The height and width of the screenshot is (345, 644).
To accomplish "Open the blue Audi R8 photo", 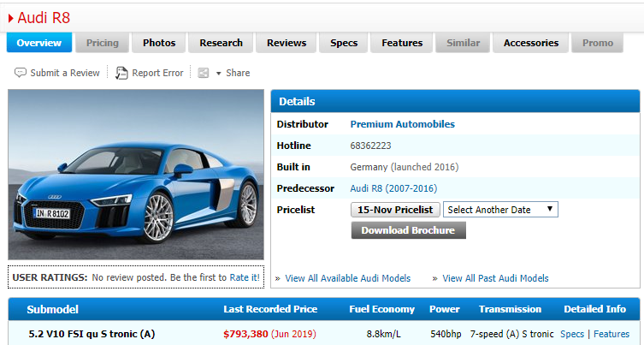I will coord(136,175).
